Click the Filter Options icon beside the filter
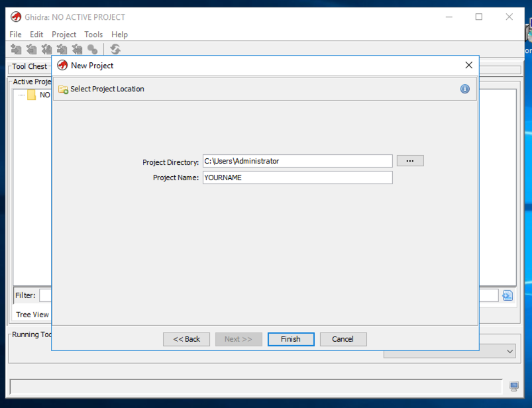This screenshot has height=408, width=532. [507, 295]
